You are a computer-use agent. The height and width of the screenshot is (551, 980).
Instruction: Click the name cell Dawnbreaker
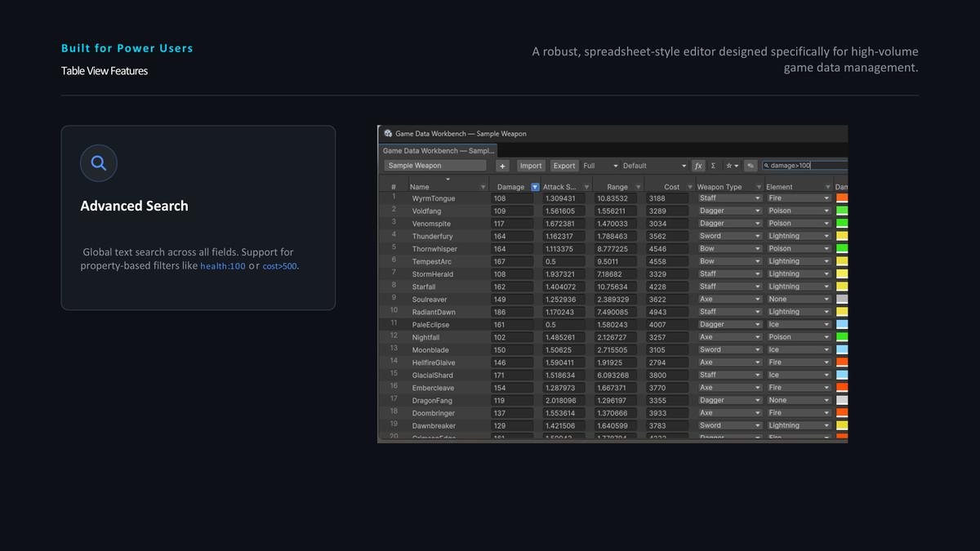click(x=434, y=426)
